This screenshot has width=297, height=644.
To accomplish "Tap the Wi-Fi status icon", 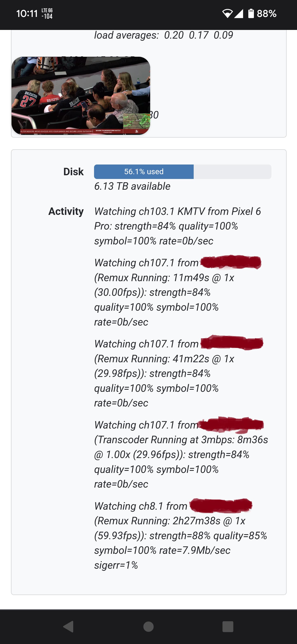I will click(x=227, y=13).
